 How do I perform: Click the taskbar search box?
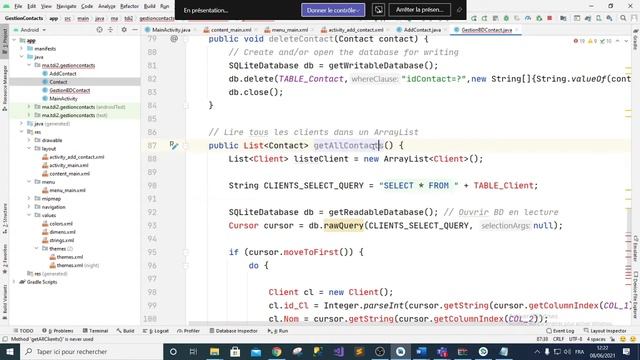[91, 351]
